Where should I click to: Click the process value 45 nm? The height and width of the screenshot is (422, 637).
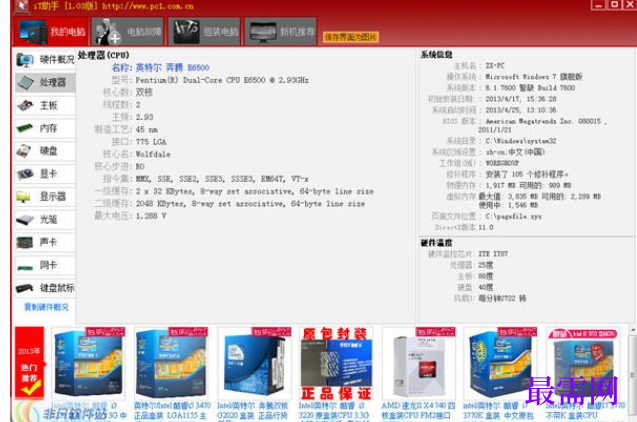point(147,130)
